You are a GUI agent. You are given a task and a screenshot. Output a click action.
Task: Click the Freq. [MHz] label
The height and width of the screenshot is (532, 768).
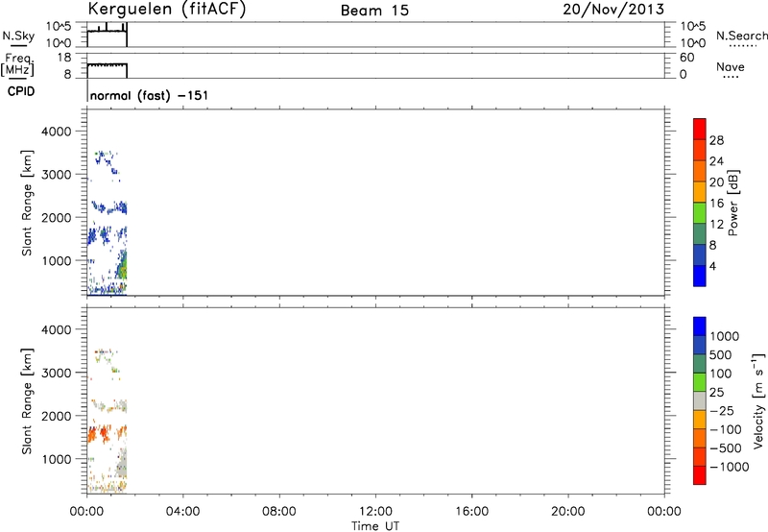(x=17, y=64)
